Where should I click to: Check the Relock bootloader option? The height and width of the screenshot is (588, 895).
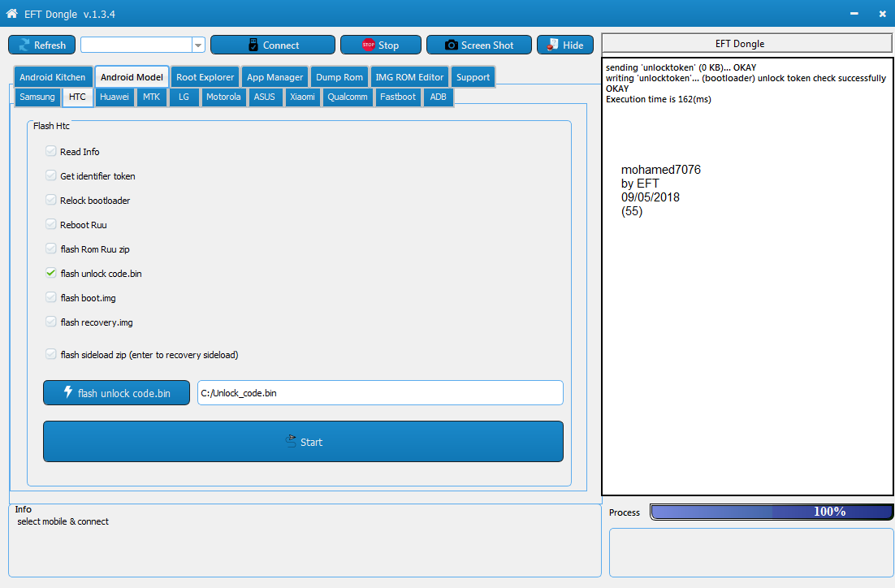tap(51, 200)
